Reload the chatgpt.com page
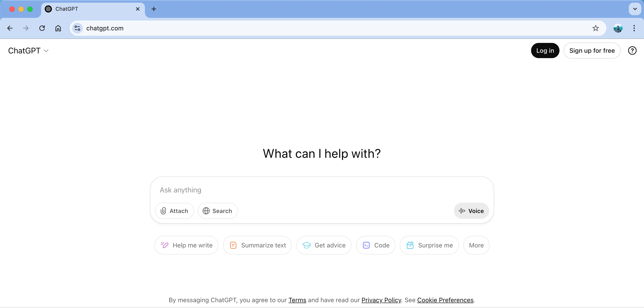 click(x=42, y=28)
